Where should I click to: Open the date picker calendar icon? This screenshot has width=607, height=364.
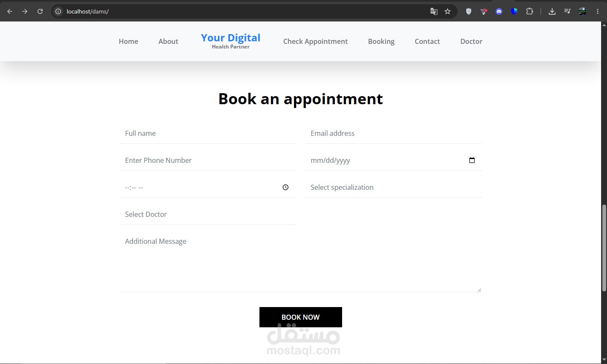tap(472, 160)
